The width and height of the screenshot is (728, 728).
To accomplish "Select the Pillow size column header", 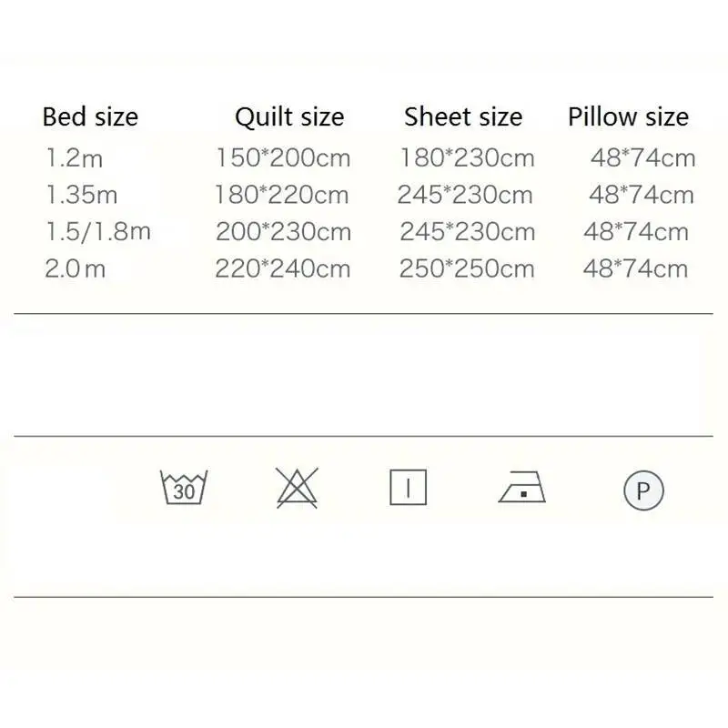I will [x=628, y=116].
